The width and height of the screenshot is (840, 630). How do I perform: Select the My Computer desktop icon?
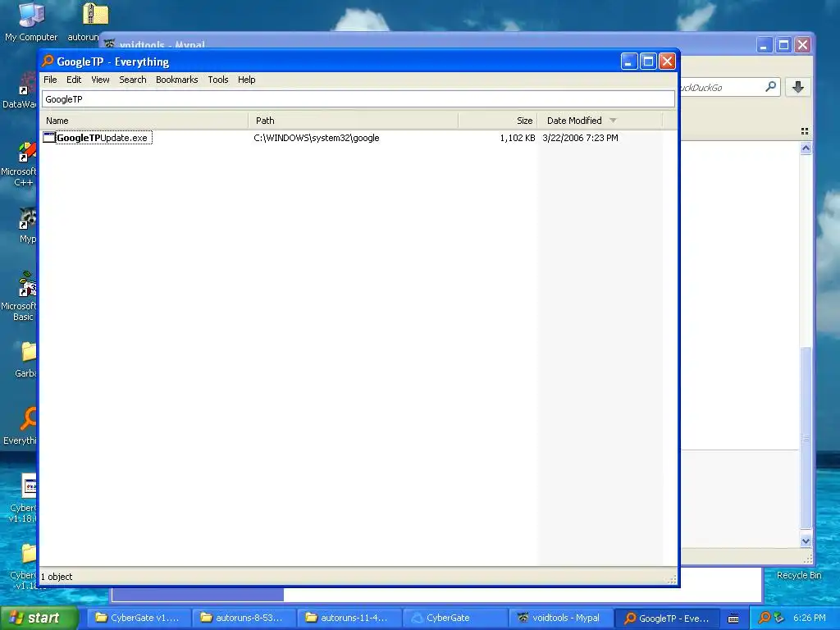pyautogui.click(x=31, y=15)
